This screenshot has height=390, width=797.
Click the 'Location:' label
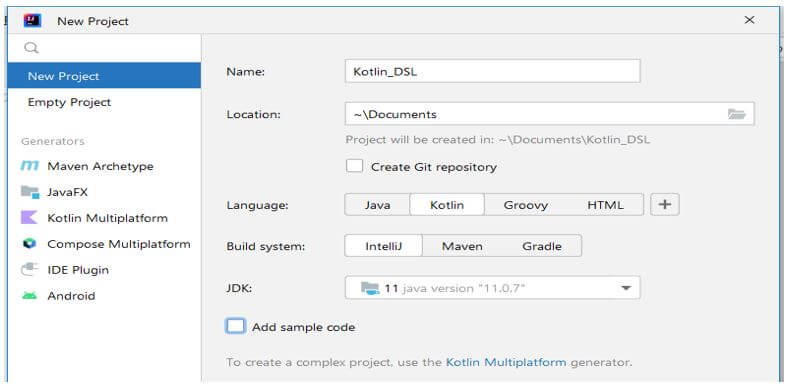[253, 114]
